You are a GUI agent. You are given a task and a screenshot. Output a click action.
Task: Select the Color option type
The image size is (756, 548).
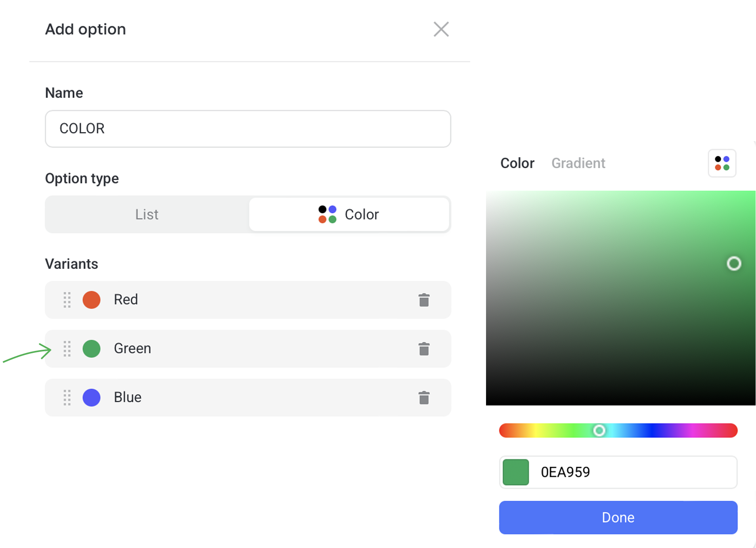(349, 214)
